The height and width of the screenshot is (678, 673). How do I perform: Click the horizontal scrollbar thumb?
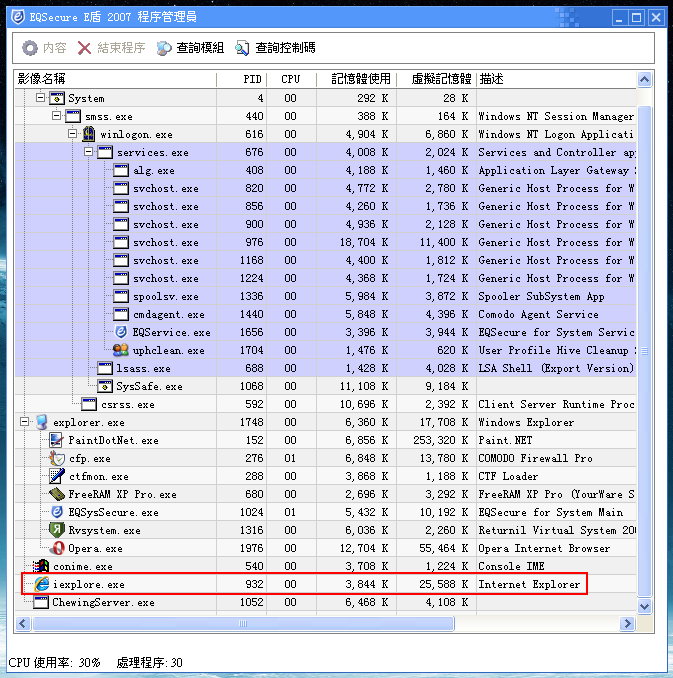tap(243, 623)
